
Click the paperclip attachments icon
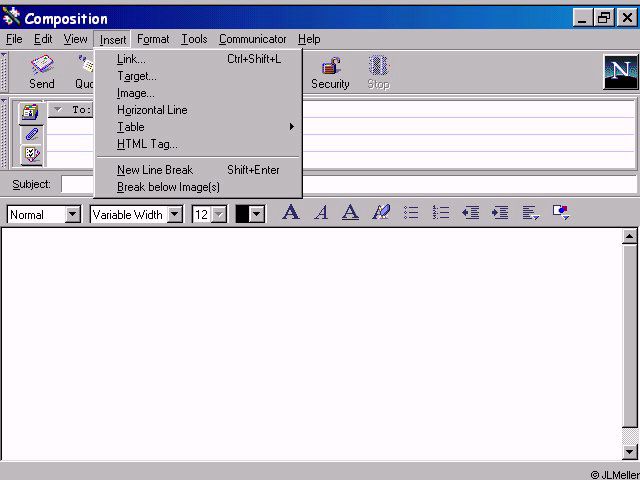[31, 134]
